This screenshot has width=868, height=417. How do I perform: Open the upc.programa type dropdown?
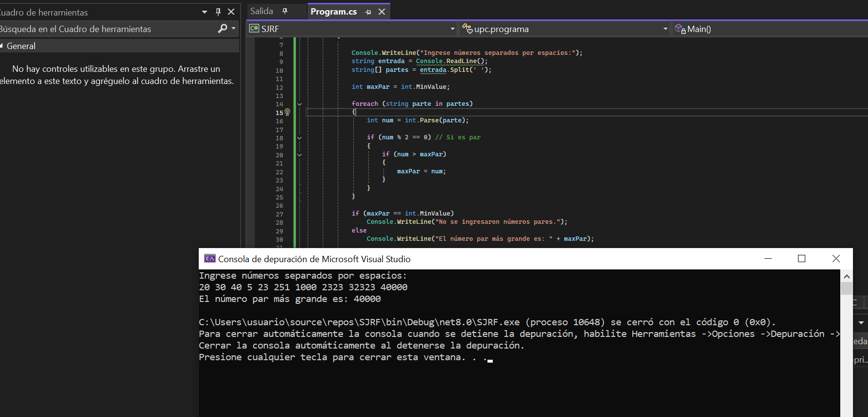[x=665, y=29]
